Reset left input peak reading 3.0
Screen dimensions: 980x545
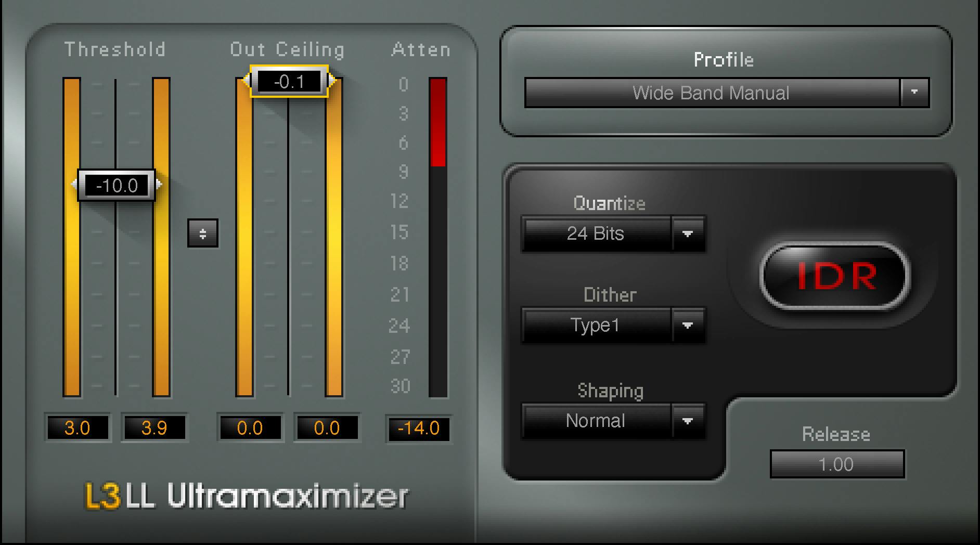click(x=78, y=428)
